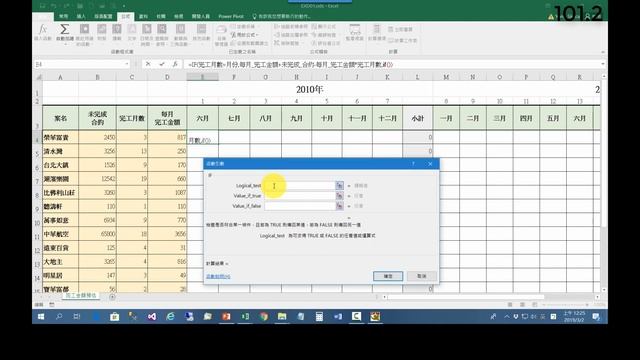
Task: Open the Power Pivot ribbon tab
Action: pyautogui.click(x=231, y=16)
